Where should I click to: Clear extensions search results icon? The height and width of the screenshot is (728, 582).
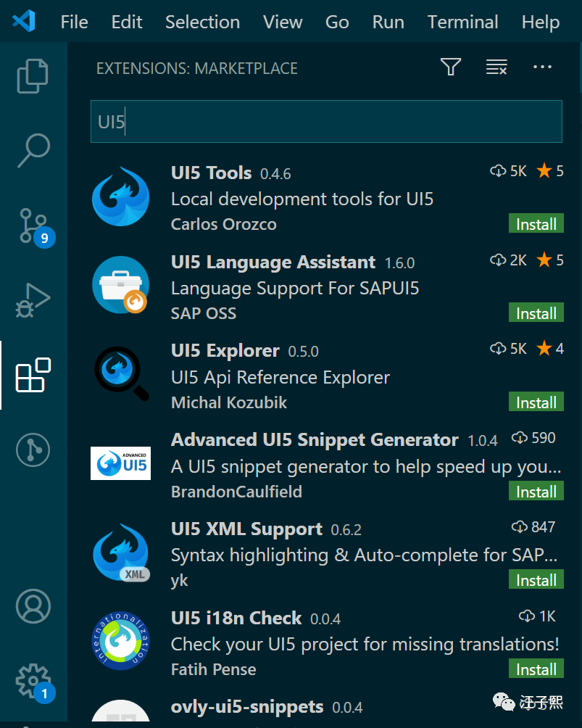point(496,67)
